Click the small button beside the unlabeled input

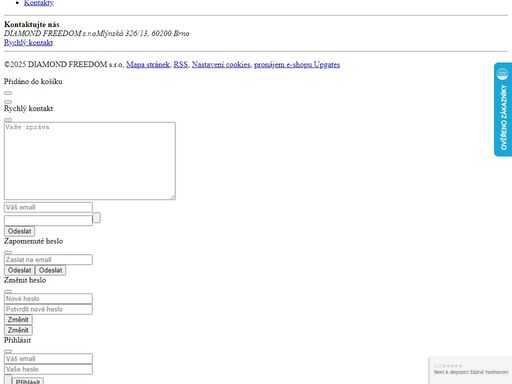coord(96,218)
